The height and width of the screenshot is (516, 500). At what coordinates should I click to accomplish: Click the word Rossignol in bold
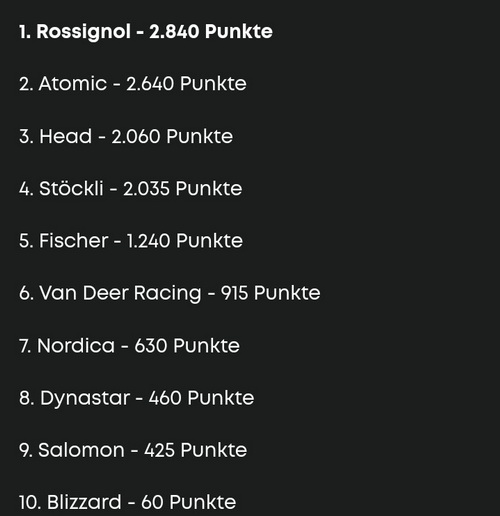pos(83,32)
